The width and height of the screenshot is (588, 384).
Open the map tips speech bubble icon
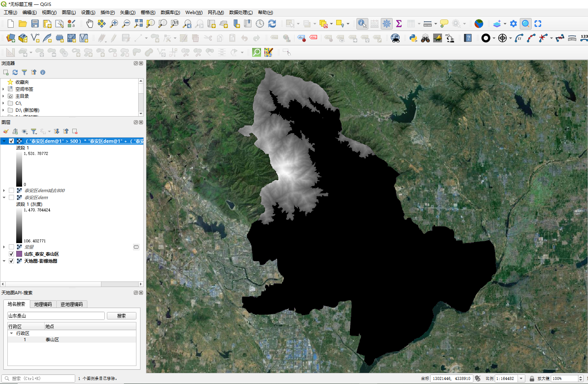(444, 24)
